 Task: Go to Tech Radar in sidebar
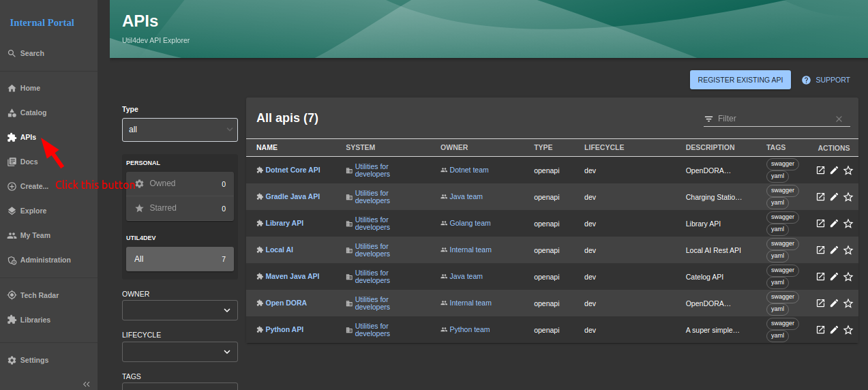[x=39, y=295]
